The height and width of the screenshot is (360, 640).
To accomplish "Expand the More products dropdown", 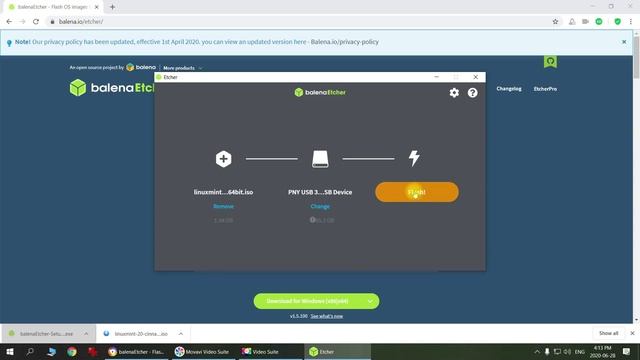I will [x=182, y=68].
